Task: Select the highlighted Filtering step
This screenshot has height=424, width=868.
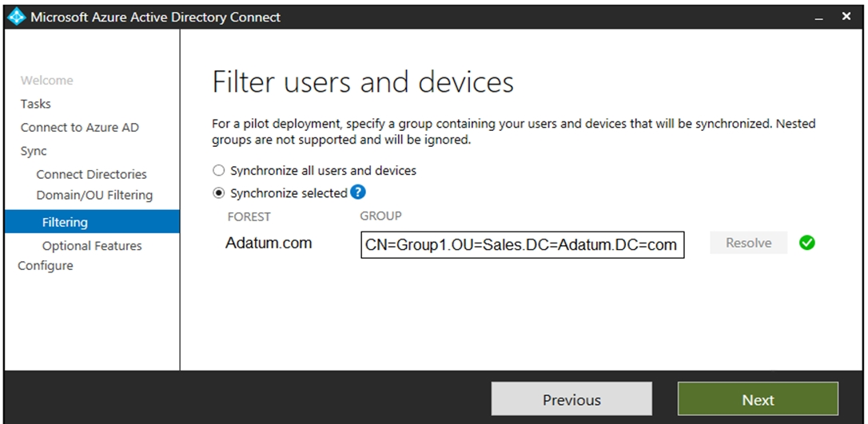Action: click(x=92, y=222)
